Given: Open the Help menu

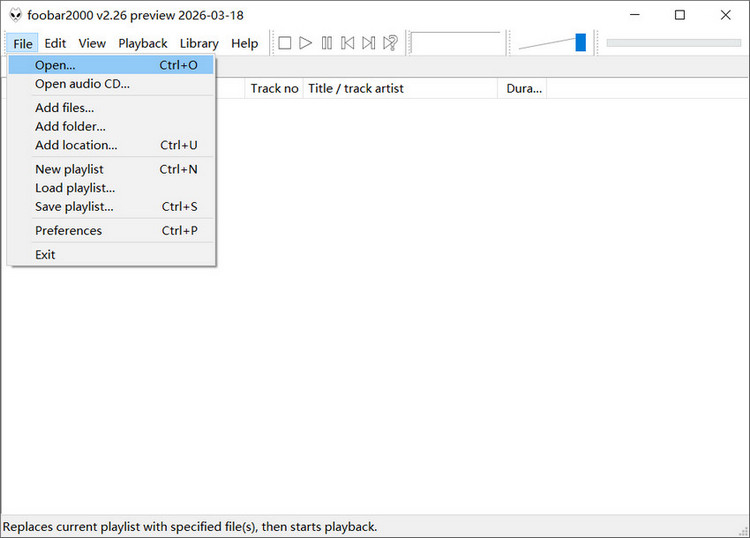Looking at the screenshot, I should [x=244, y=44].
